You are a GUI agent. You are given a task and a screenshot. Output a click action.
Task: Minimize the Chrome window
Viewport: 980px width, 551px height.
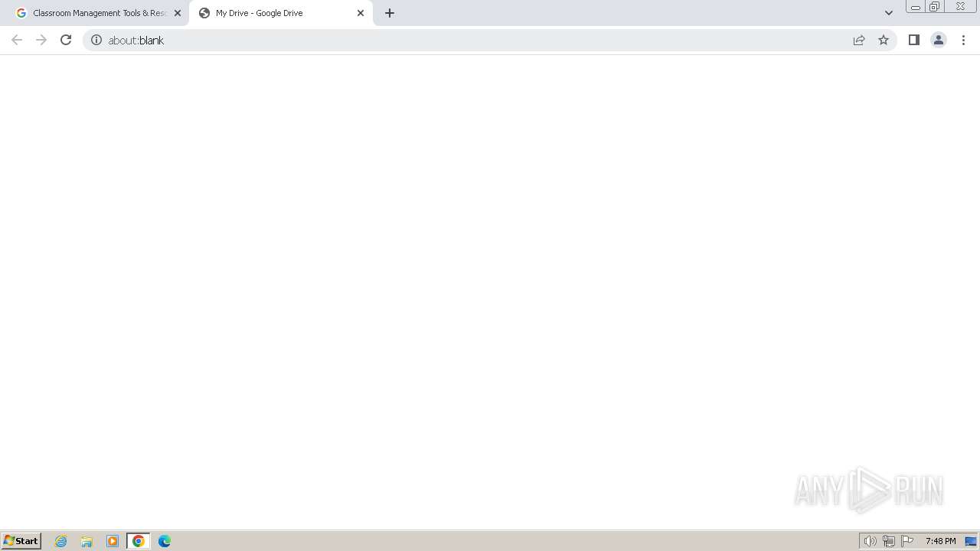click(916, 7)
